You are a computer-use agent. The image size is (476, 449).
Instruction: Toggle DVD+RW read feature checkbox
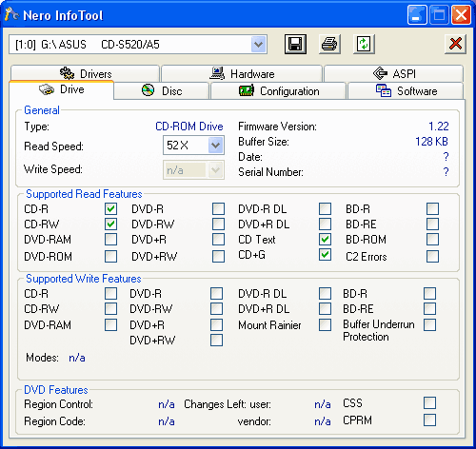(x=218, y=256)
